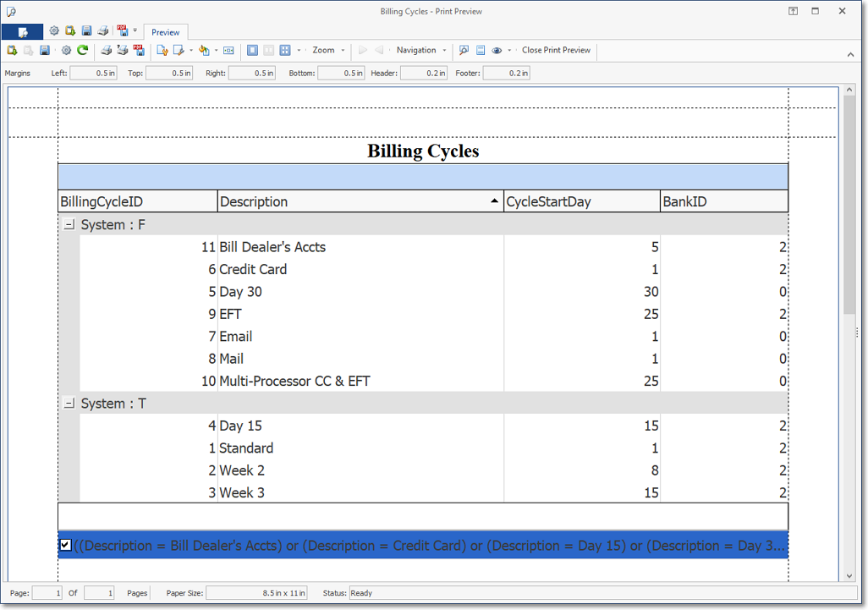Click Close Print Preview
Viewport: 868px width, 610px height.
(x=556, y=50)
